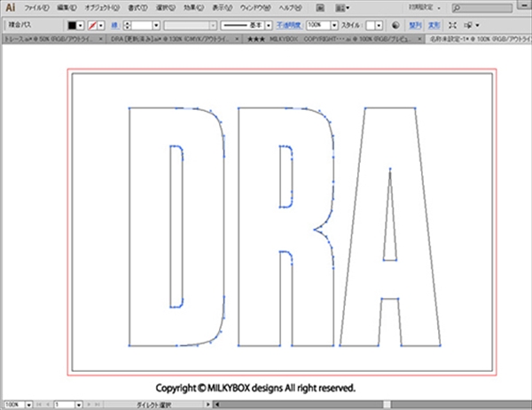Switch to the DRA [更新済み].ai tab
The image size is (532, 410).
(170, 39)
